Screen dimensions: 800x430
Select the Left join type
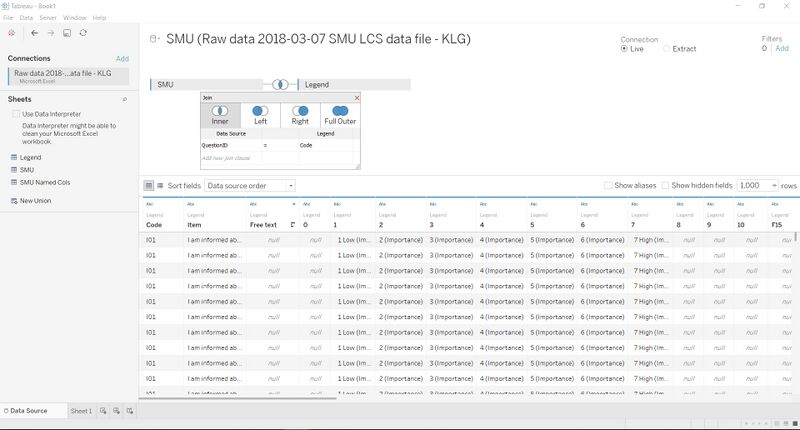click(260, 115)
